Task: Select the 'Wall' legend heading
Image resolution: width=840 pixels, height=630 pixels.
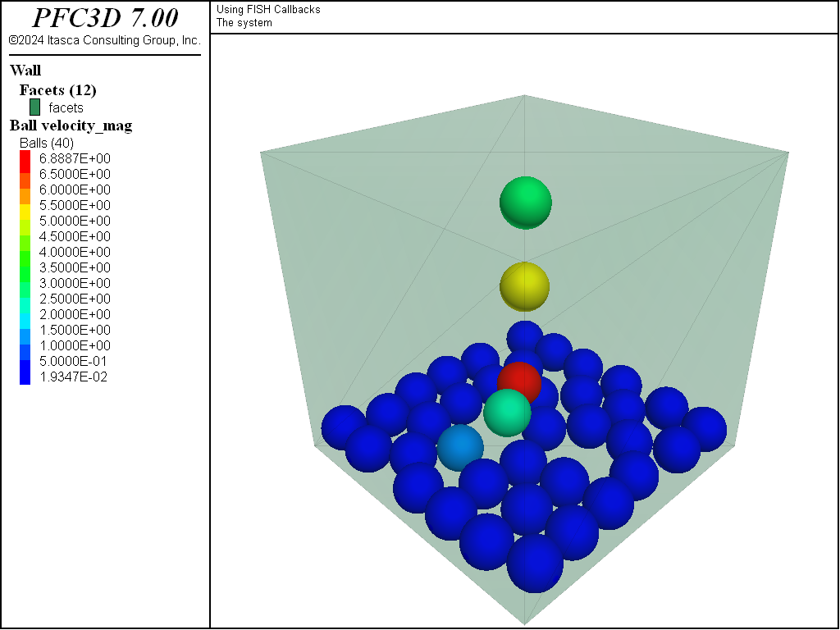Action: (x=25, y=71)
